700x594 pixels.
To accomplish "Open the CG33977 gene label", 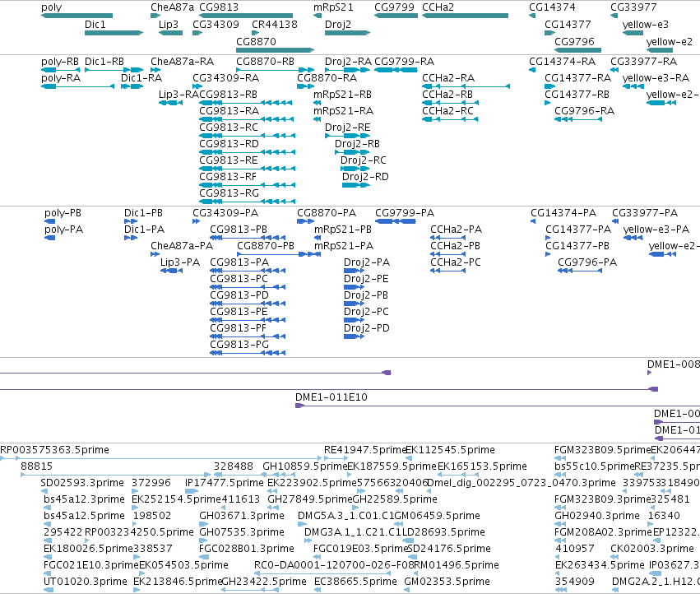I will click(x=633, y=7).
